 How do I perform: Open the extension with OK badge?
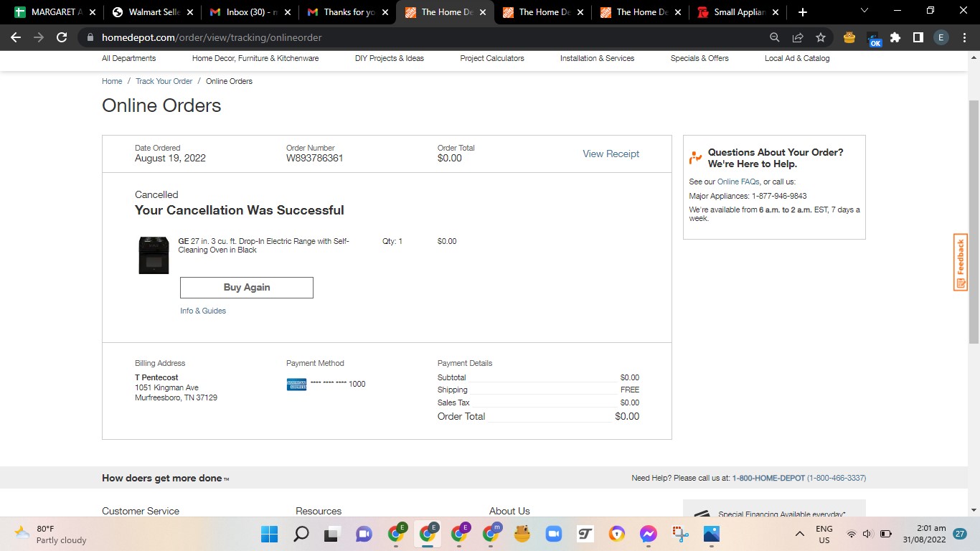[874, 39]
